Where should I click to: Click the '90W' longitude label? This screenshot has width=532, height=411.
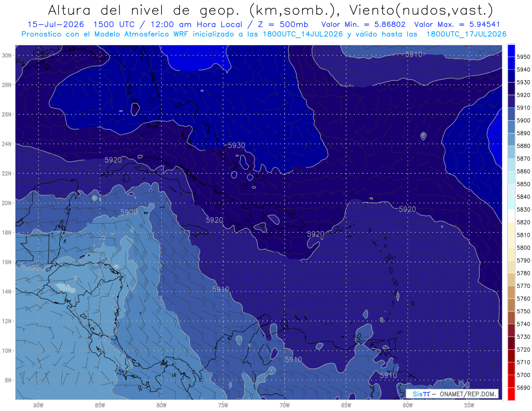point(39,405)
